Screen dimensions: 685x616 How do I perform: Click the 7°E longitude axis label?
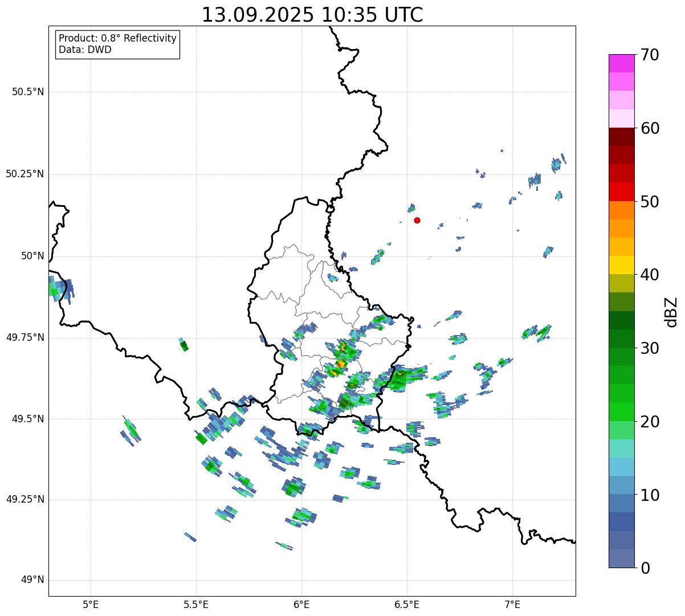[x=512, y=604]
